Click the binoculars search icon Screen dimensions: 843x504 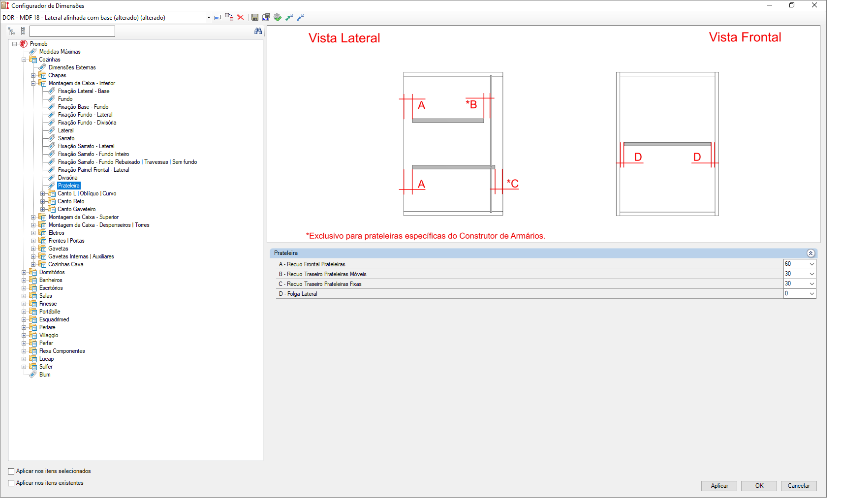click(x=258, y=31)
